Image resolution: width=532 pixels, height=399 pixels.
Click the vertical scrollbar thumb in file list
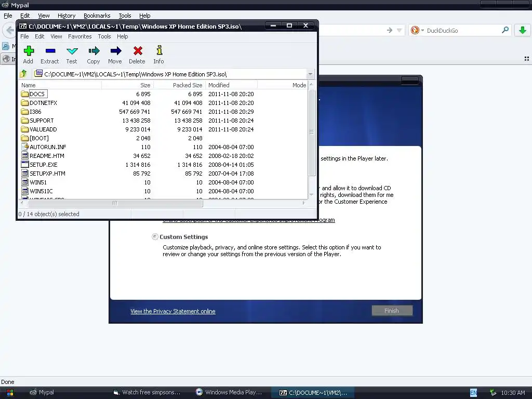(312, 132)
